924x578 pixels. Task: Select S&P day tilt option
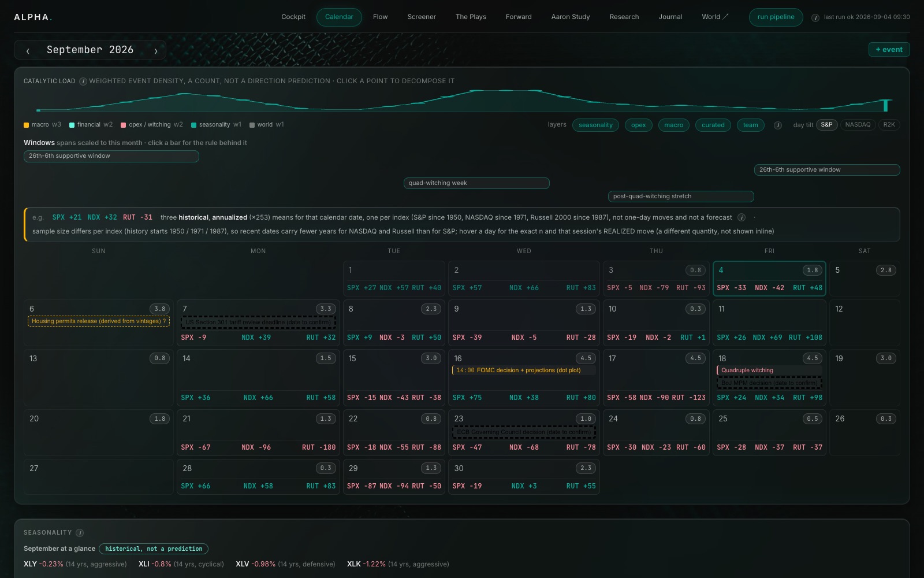pos(826,125)
